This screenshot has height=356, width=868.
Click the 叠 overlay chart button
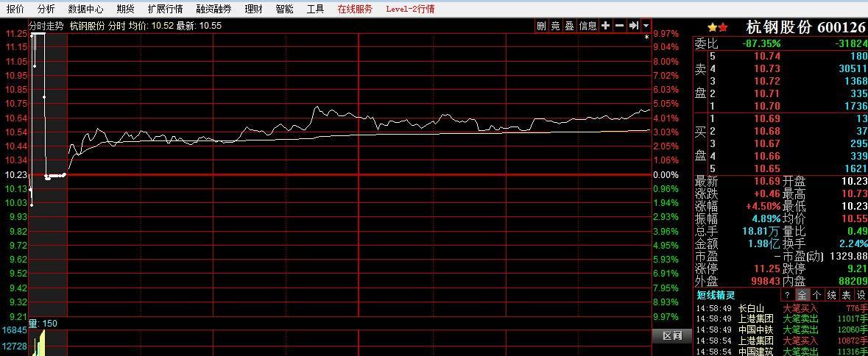[x=569, y=26]
